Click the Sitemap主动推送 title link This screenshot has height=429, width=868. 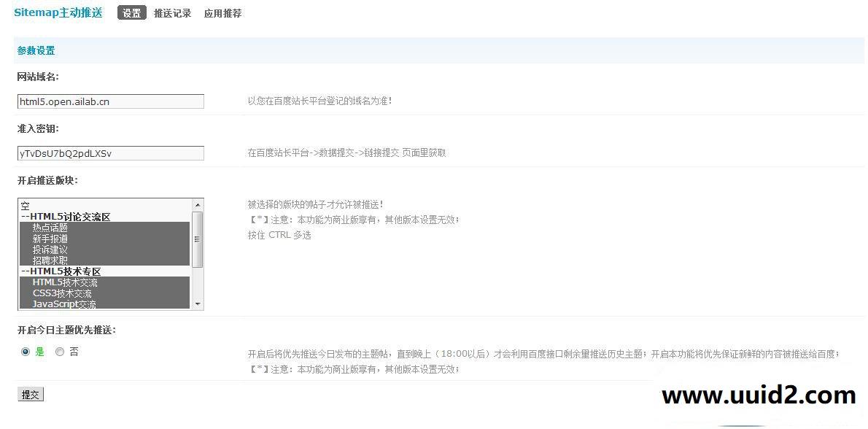(x=58, y=12)
